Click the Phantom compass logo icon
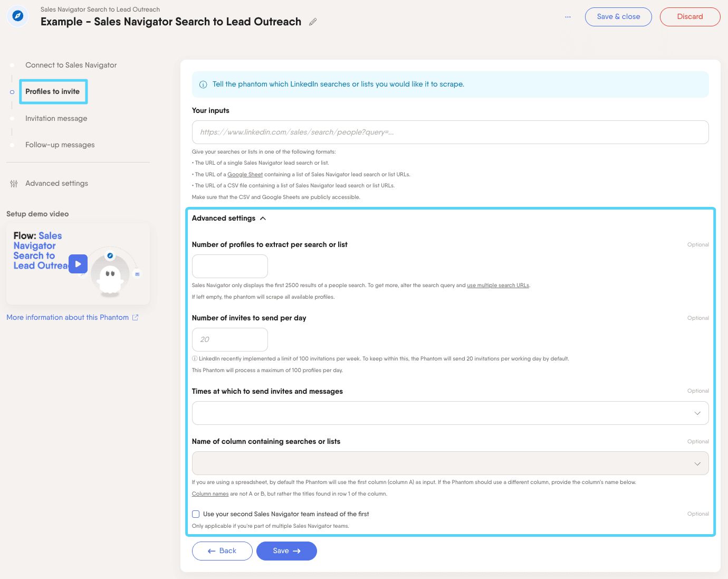 17,16
